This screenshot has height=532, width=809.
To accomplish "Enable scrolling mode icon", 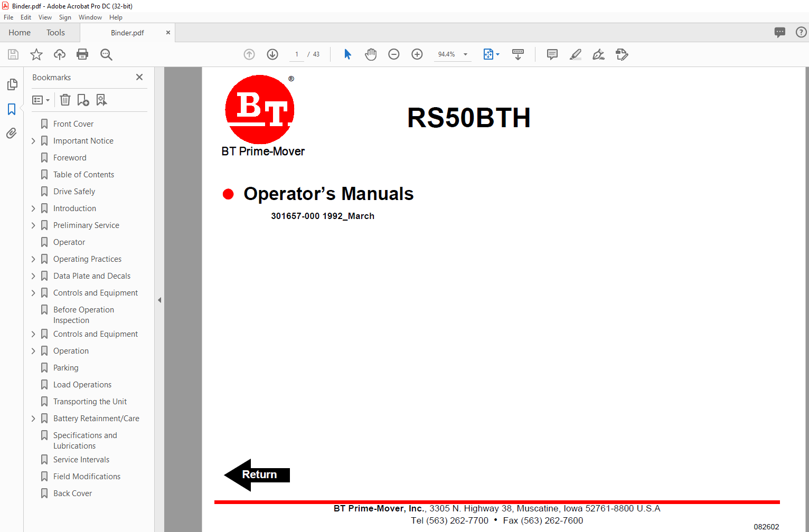I will [x=518, y=54].
